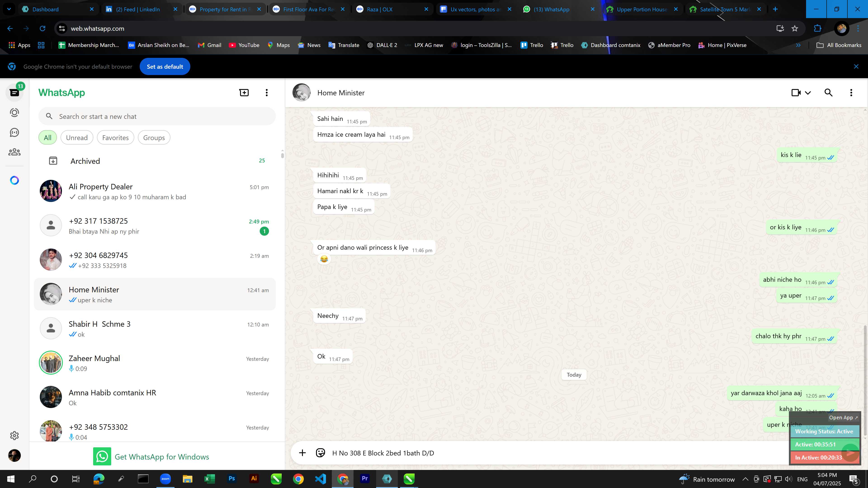Open WhatsApp Settings gear icon
Screen dimensions: 868x488
[x=14, y=435]
